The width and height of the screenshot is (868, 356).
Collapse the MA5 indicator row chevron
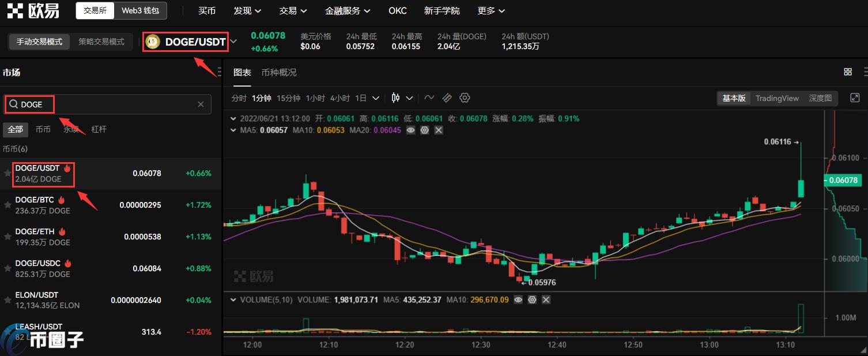(x=233, y=130)
